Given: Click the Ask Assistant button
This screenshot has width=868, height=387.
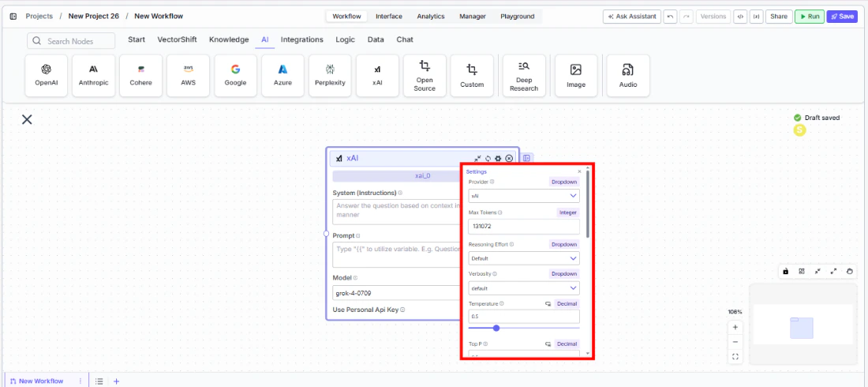Looking at the screenshot, I should pos(631,17).
